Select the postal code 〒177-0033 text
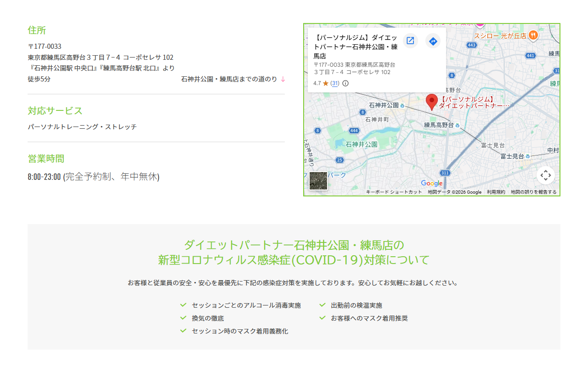The width and height of the screenshot is (588, 368). [45, 46]
